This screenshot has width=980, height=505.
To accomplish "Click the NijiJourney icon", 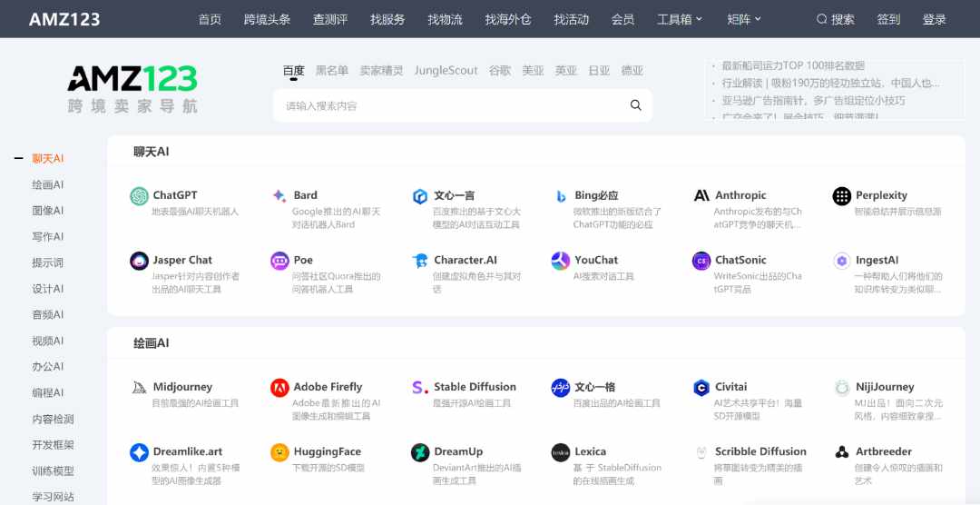I will [842, 388].
